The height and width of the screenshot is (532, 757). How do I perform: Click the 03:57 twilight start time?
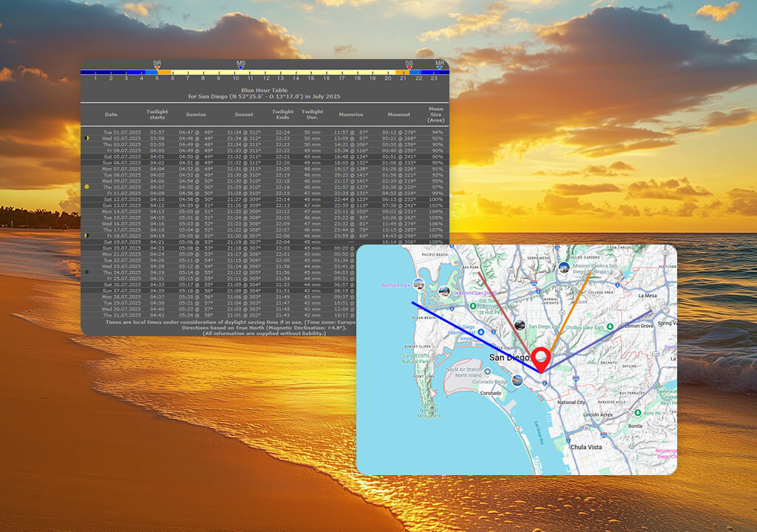coord(157,132)
